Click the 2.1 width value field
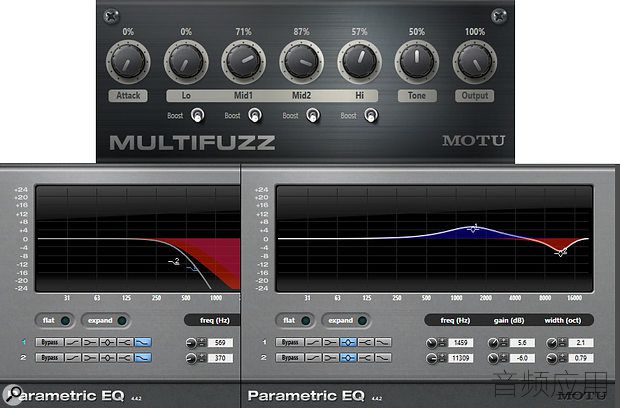This screenshot has height=408, width=620. (x=581, y=342)
